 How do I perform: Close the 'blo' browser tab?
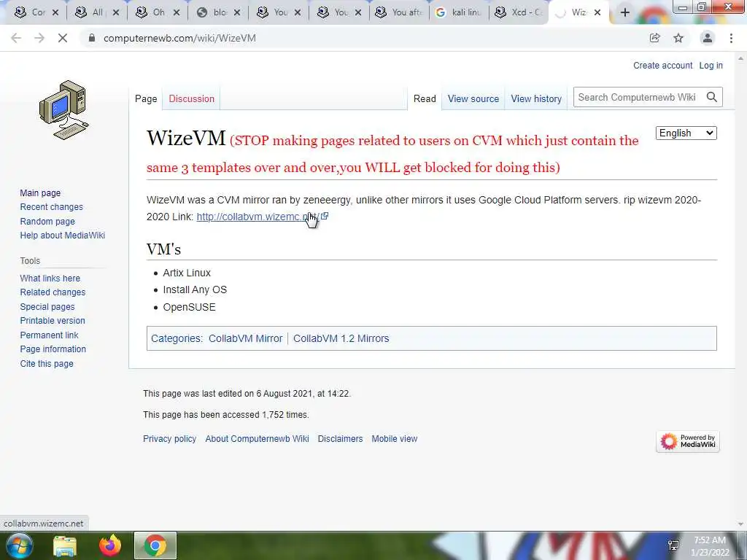tap(237, 12)
